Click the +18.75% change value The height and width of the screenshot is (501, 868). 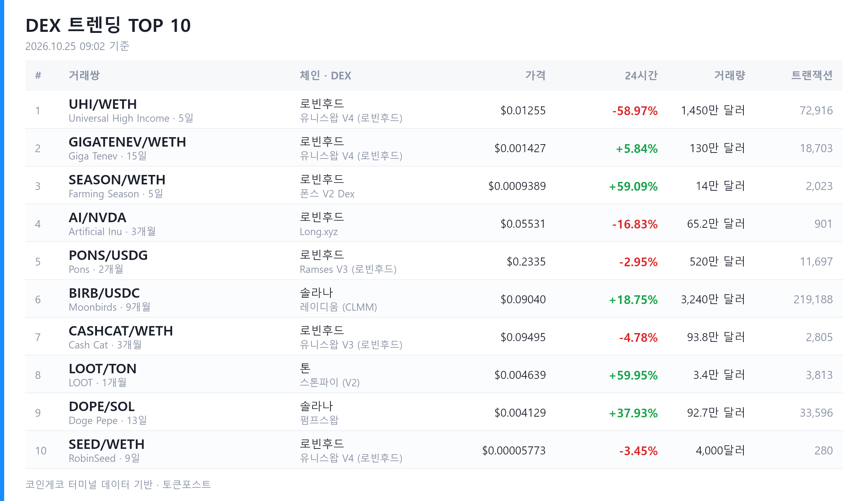pos(633,300)
